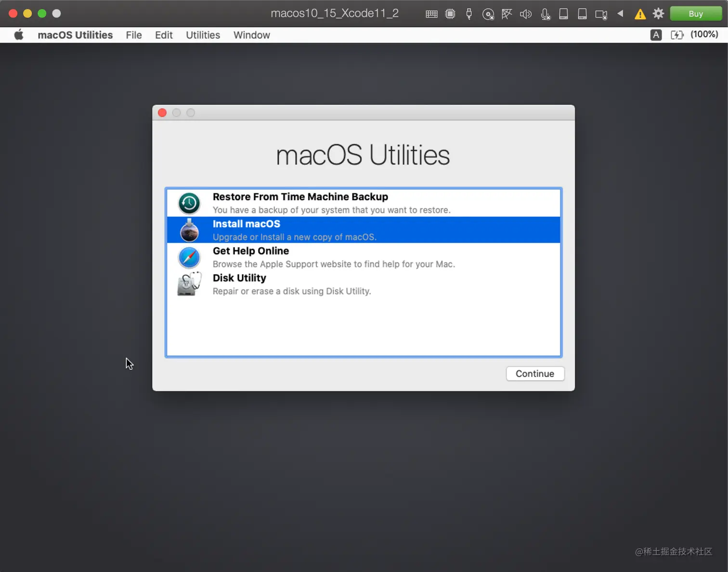The height and width of the screenshot is (572, 728).
Task: Open the keyboard icon in the Parallels toolbar
Action: (431, 14)
